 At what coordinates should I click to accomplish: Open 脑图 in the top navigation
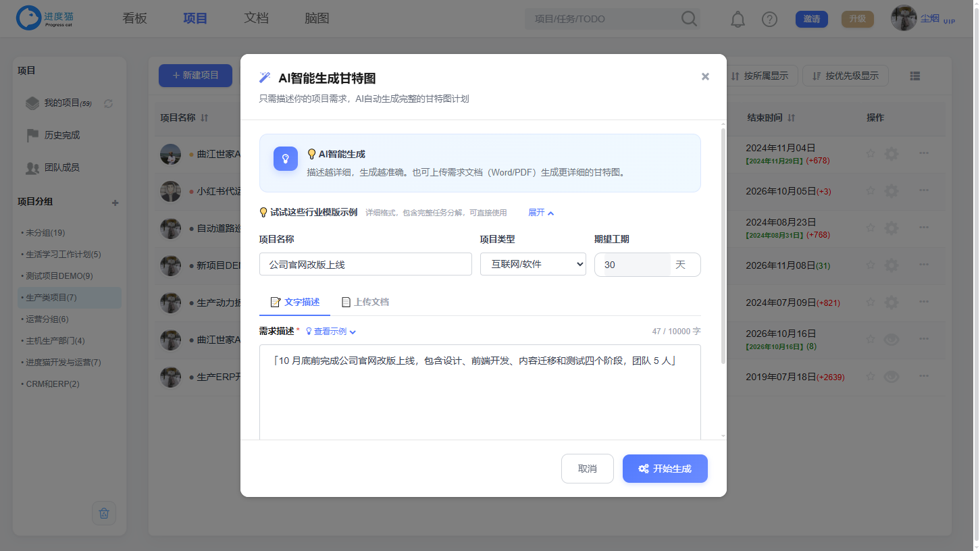coord(317,18)
